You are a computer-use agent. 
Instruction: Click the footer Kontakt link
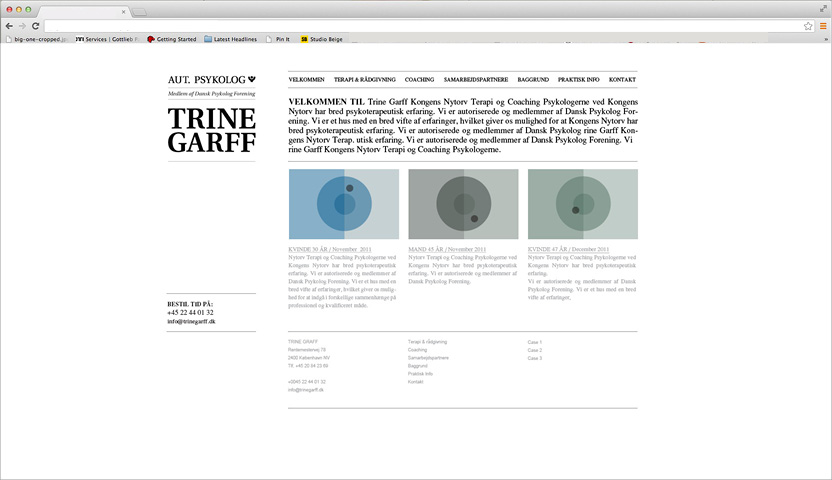point(415,382)
